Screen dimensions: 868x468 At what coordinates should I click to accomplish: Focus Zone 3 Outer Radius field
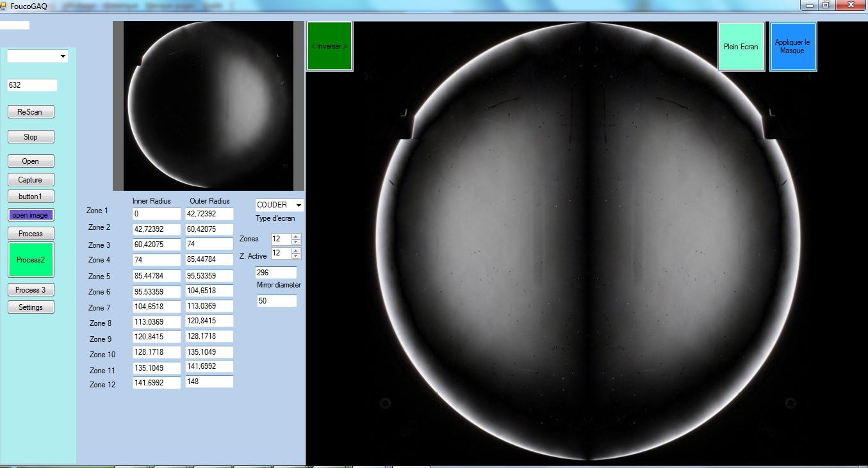pos(209,244)
